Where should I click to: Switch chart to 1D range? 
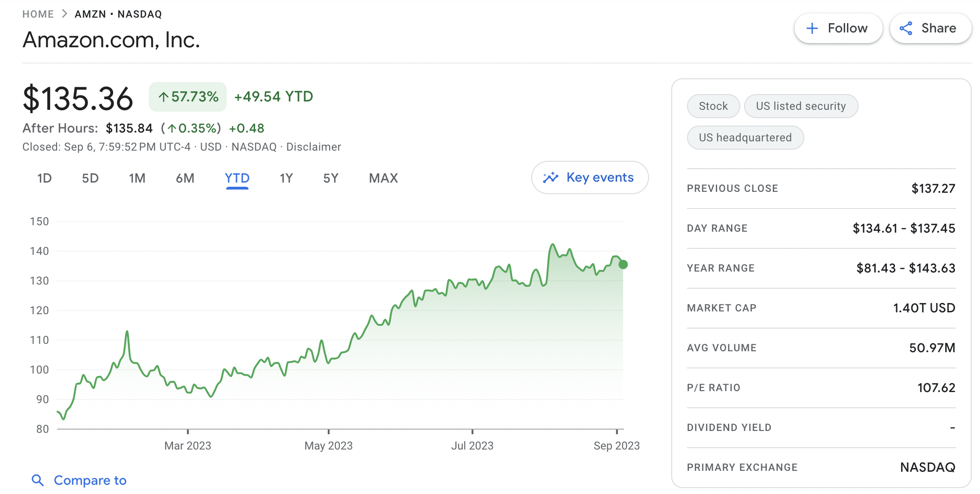click(45, 178)
